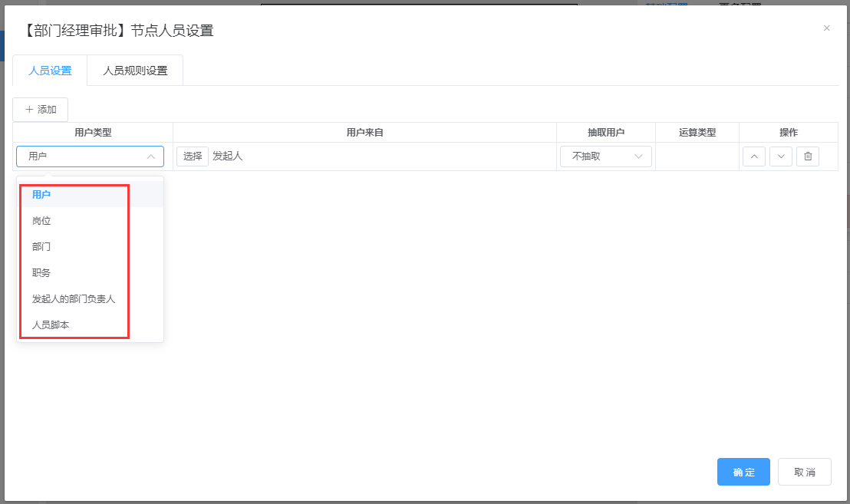Open the 人员规则设置 tab
Screen dimensions: 850x504
click(x=135, y=71)
